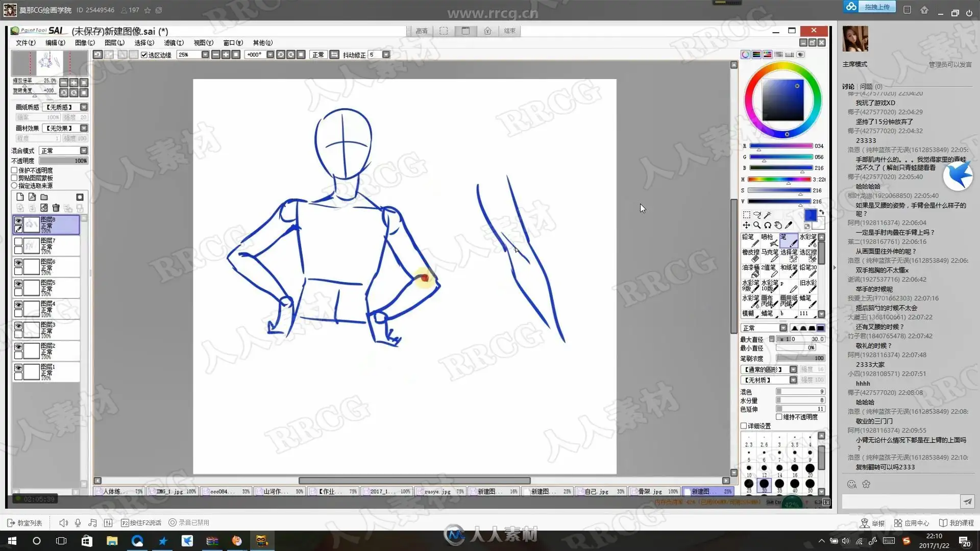Choose the 橡皮擦 eraser tool
The height and width of the screenshot is (551, 980).
point(750,255)
